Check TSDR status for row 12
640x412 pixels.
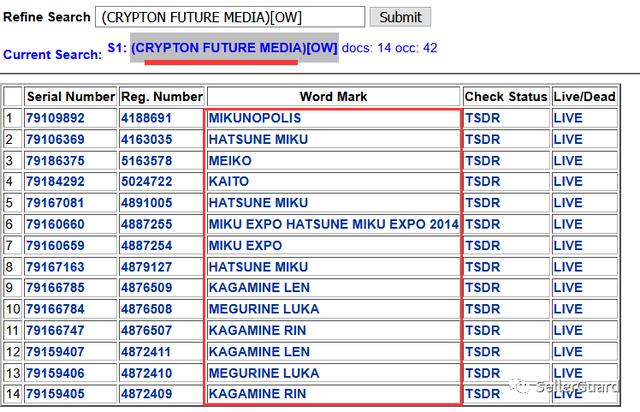[482, 352]
